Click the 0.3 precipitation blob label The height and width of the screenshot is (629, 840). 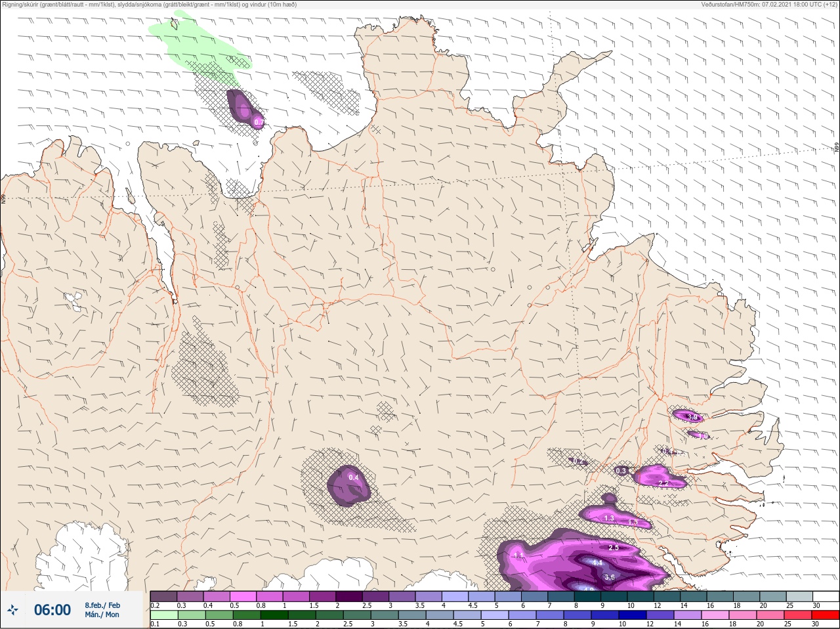tap(621, 471)
